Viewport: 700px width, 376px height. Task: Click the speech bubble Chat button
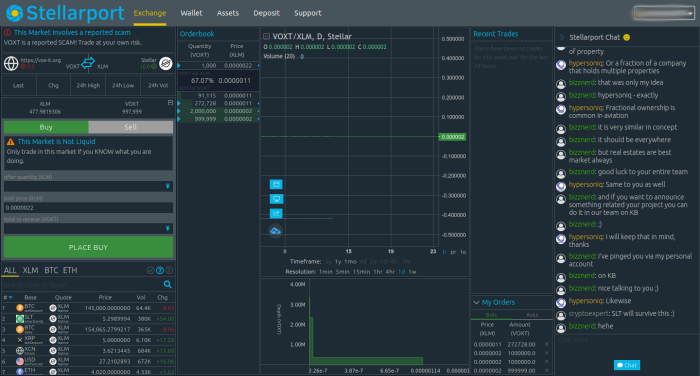[x=627, y=365]
